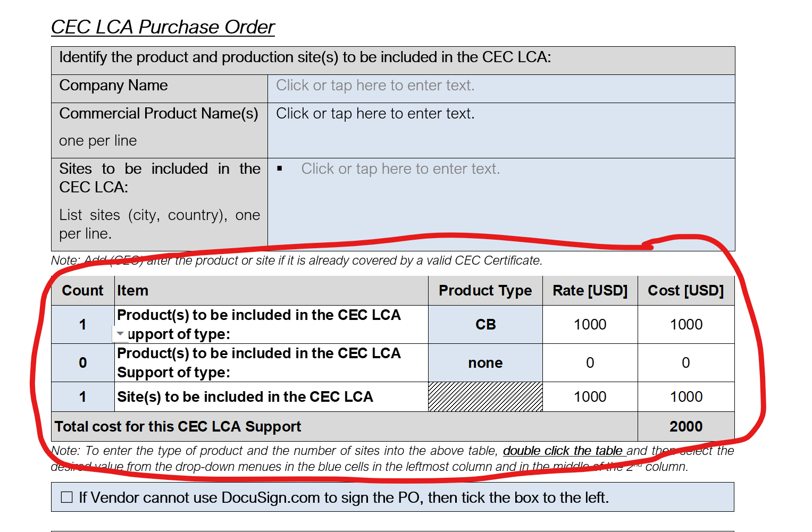Click the Cost [USD] column header

(685, 291)
